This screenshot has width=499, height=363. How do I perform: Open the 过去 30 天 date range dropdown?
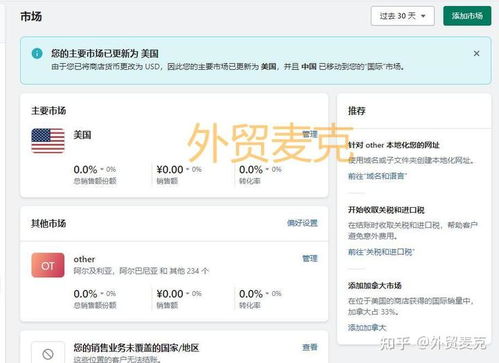coord(403,16)
